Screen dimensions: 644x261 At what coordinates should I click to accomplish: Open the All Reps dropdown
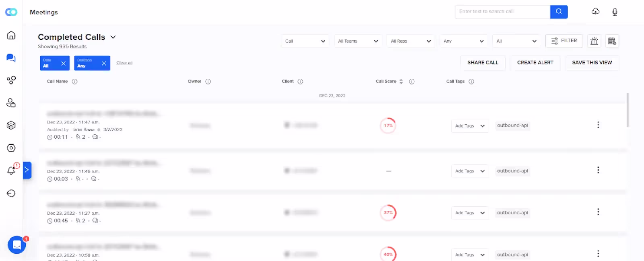coord(411,41)
